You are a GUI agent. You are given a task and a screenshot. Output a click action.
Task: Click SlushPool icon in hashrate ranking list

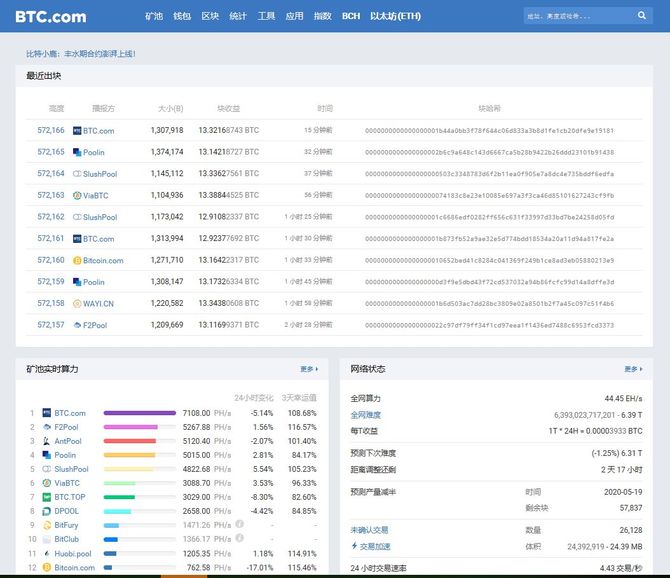[x=47, y=469]
